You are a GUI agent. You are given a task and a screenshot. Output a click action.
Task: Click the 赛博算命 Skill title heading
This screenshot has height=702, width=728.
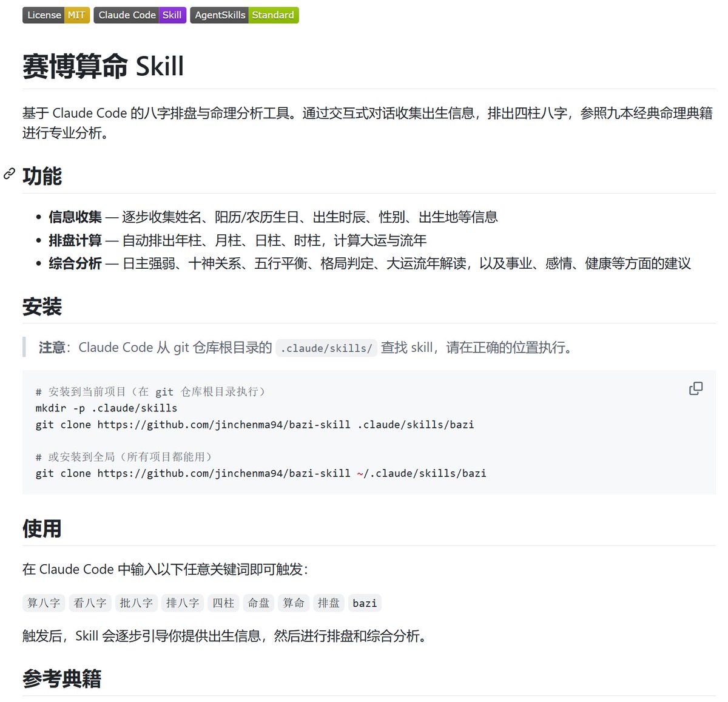tap(103, 66)
